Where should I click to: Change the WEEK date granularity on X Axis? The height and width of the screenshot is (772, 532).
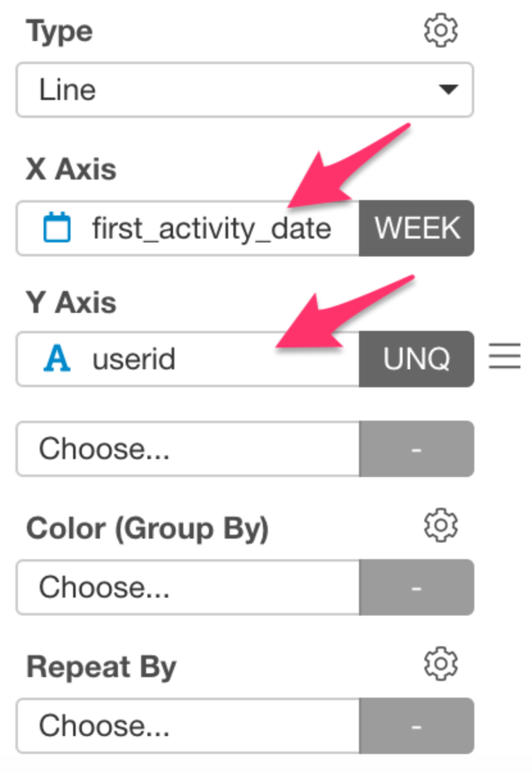point(417,228)
